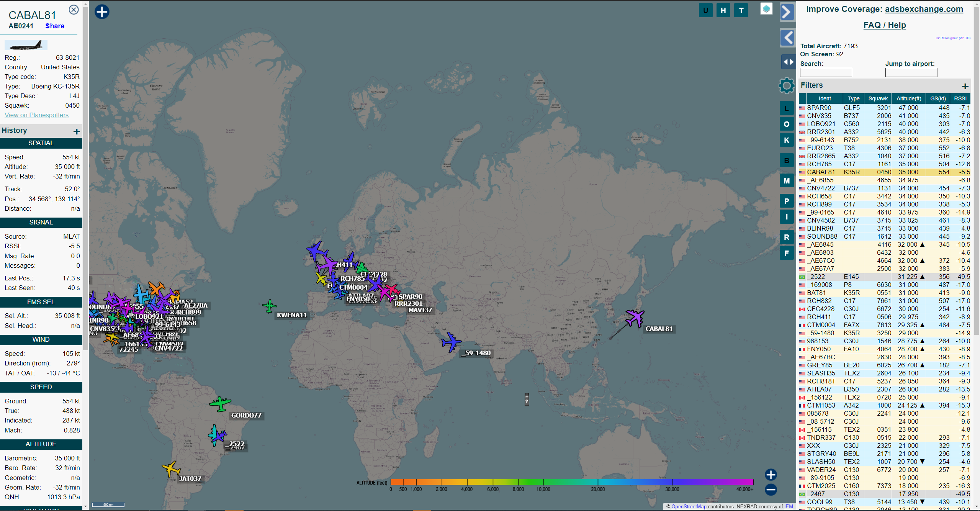Select the KWENA11 aircraft icon on map
The image size is (980, 511).
[269, 306]
